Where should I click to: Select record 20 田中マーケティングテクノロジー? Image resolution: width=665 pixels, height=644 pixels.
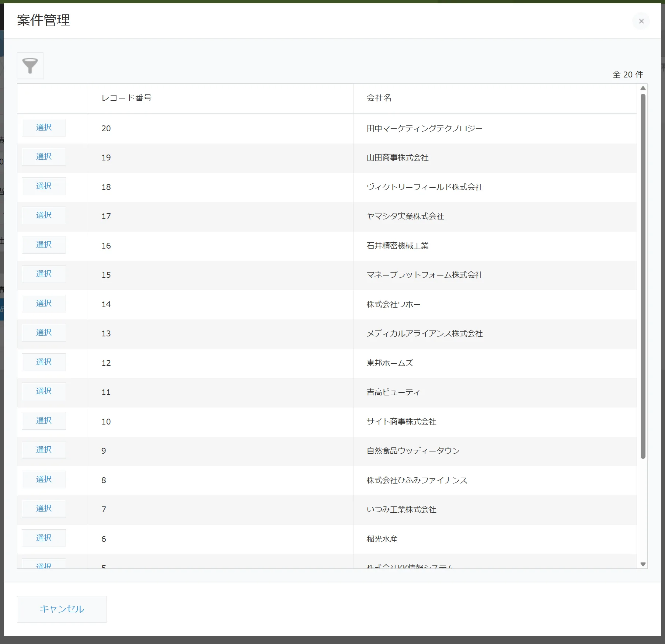point(44,128)
